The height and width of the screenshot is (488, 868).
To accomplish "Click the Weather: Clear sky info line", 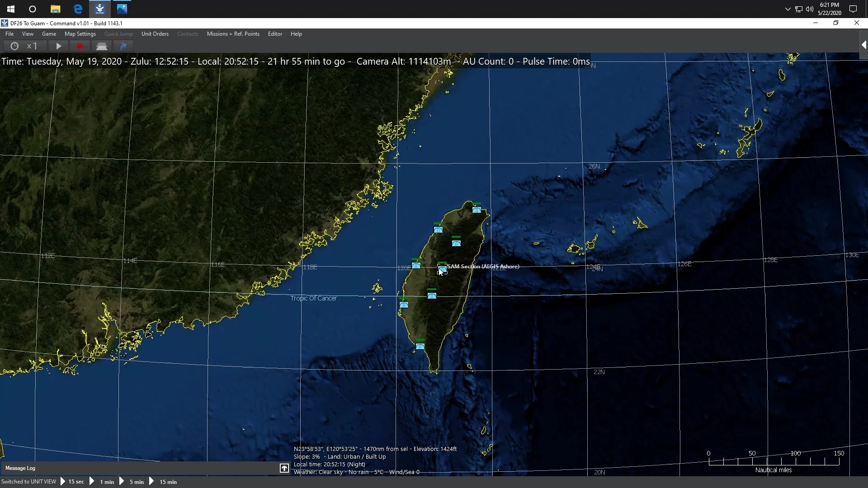I will [x=356, y=472].
